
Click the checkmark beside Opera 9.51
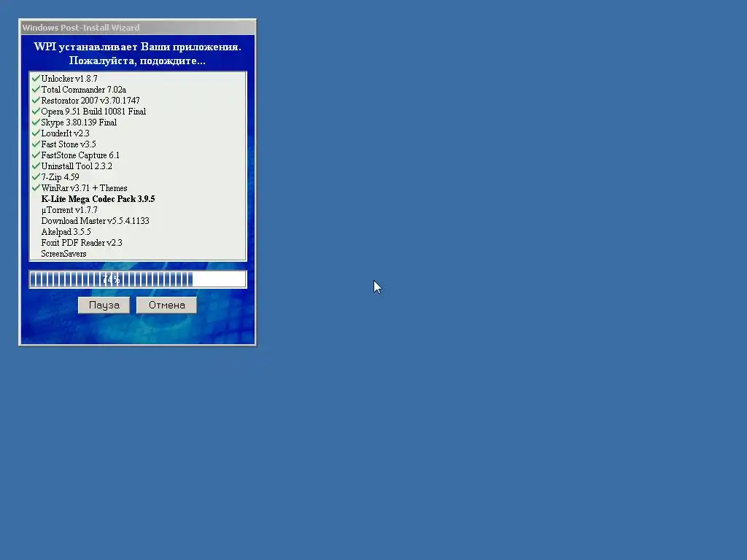(36, 111)
